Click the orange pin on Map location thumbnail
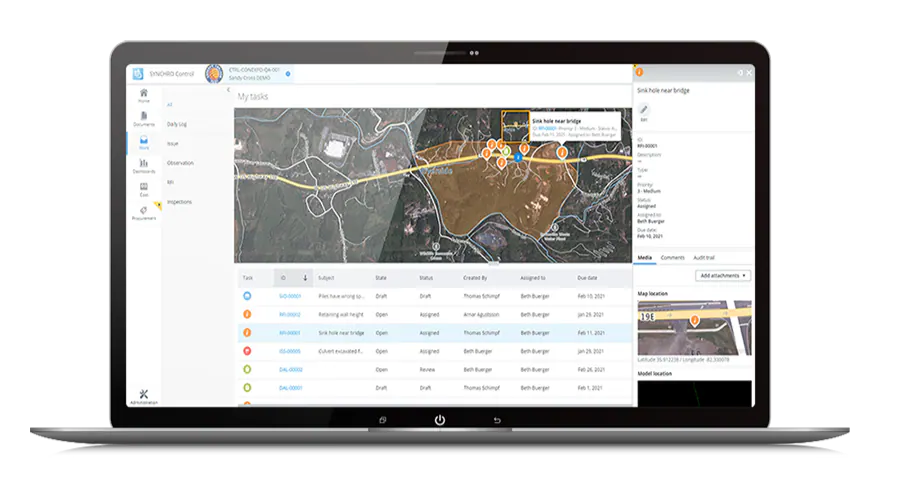Image resolution: width=900 pixels, height=495 pixels. (x=695, y=320)
